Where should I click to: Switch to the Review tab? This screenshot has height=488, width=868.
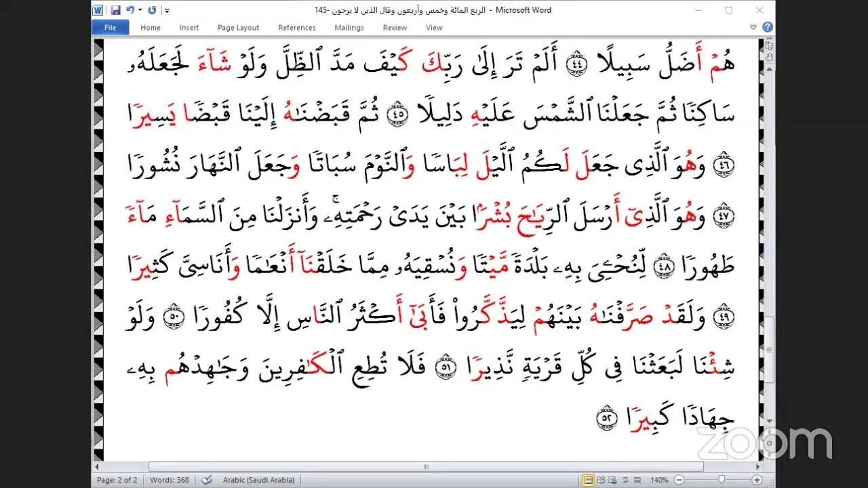[395, 28]
